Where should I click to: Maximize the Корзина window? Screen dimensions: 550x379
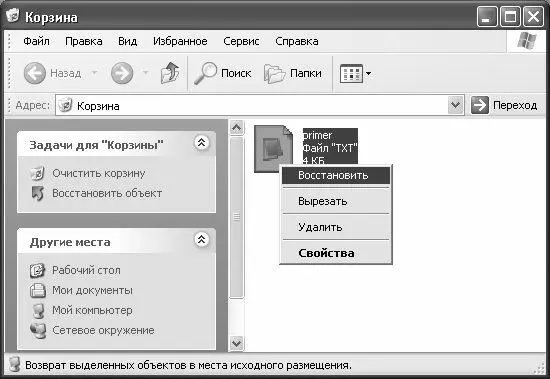pyautogui.click(x=510, y=17)
